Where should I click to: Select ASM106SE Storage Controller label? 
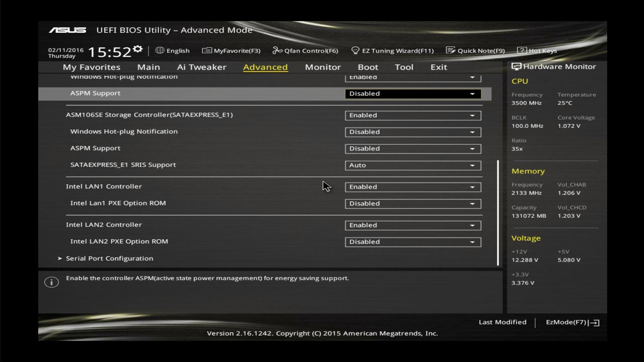pyautogui.click(x=149, y=115)
